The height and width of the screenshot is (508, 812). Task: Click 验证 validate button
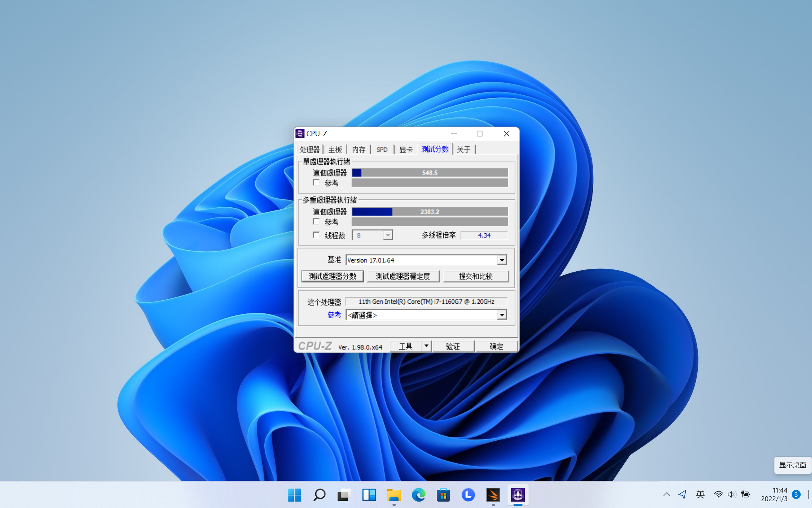click(453, 346)
